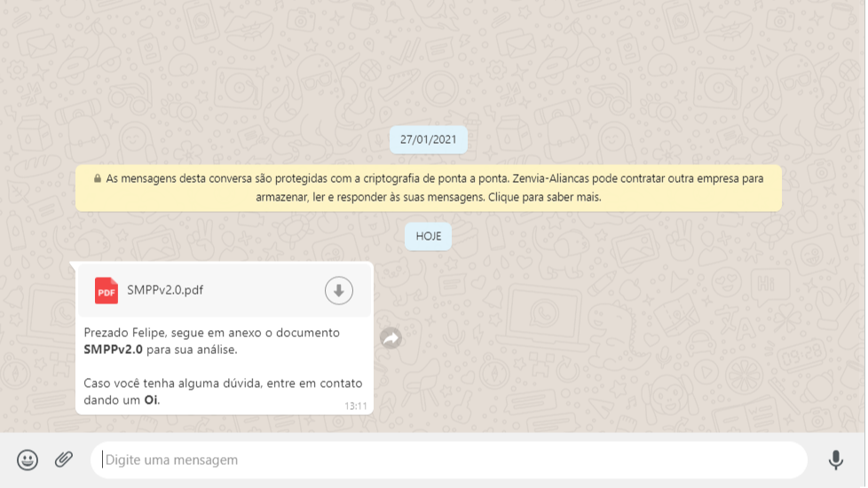
Task: Click the red PDF file icon
Action: point(107,290)
